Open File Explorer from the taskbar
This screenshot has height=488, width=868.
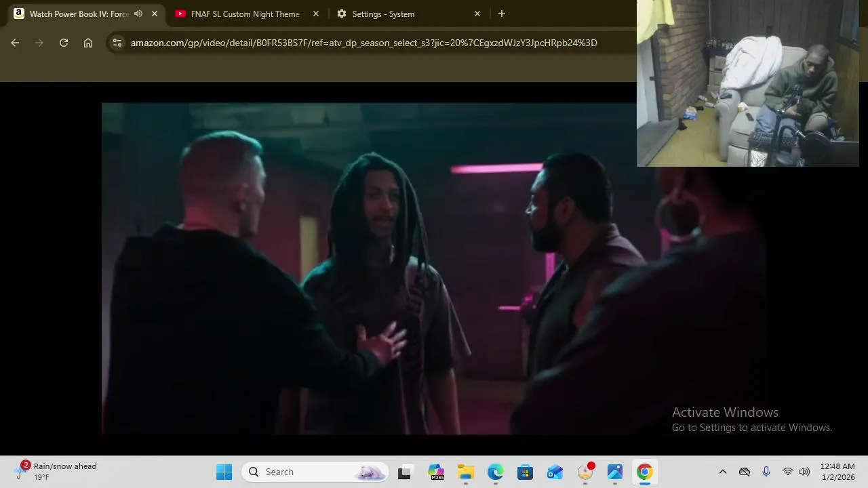[466, 472]
